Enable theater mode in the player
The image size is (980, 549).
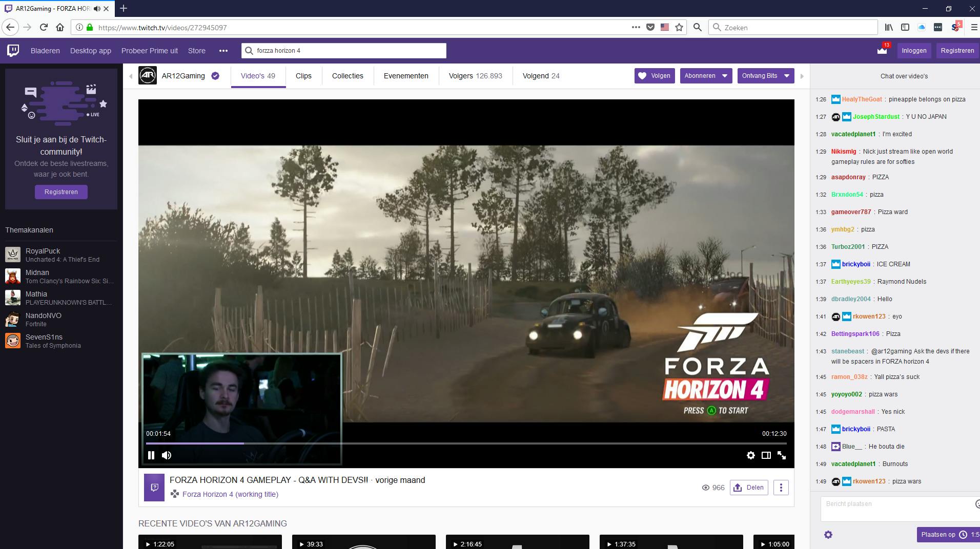pos(766,455)
